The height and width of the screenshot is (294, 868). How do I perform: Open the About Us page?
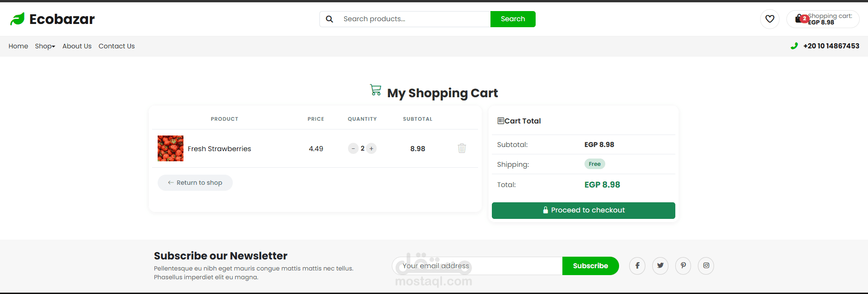click(77, 46)
